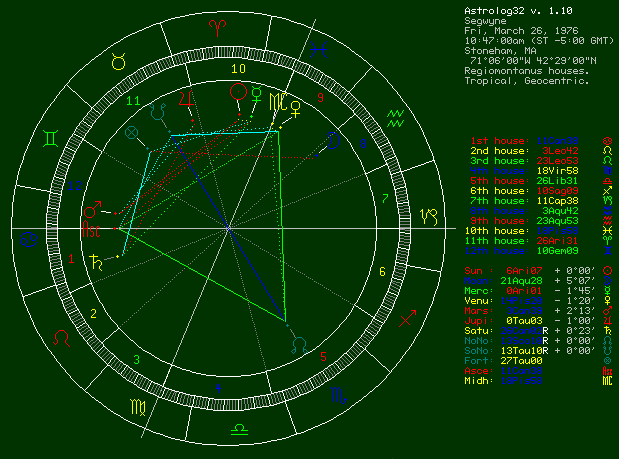The width and height of the screenshot is (619, 459).
Task: Click the 'Astrolog32 v. 1.10' title text
Action: (x=518, y=11)
